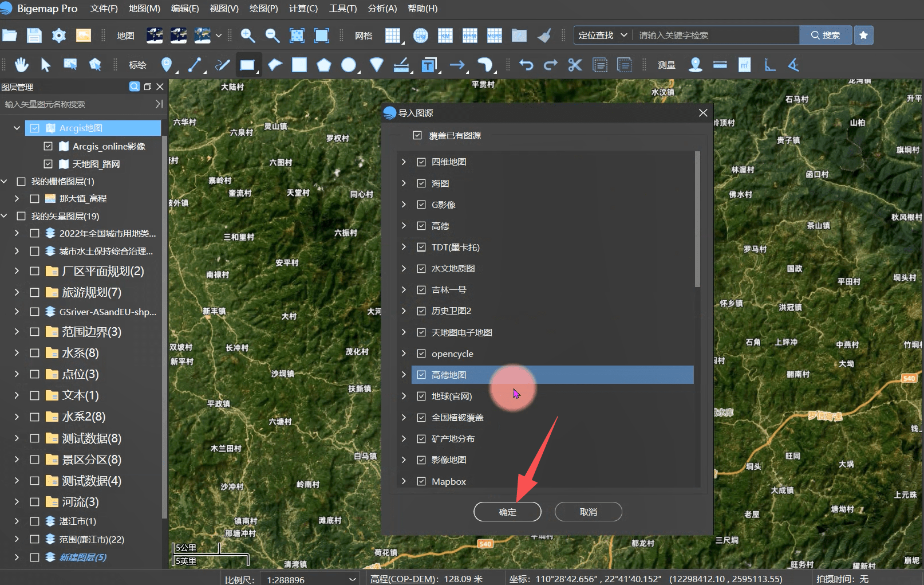
Task: Click the broom clear icon
Action: pyautogui.click(x=544, y=36)
